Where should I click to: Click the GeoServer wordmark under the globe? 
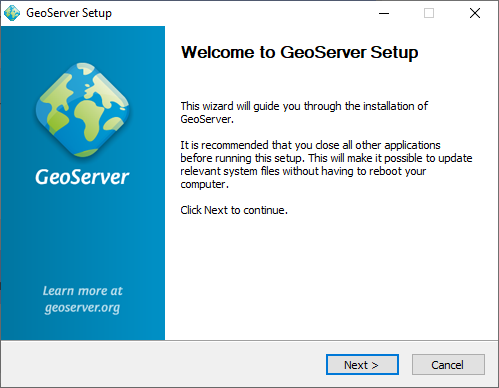pyautogui.click(x=82, y=177)
